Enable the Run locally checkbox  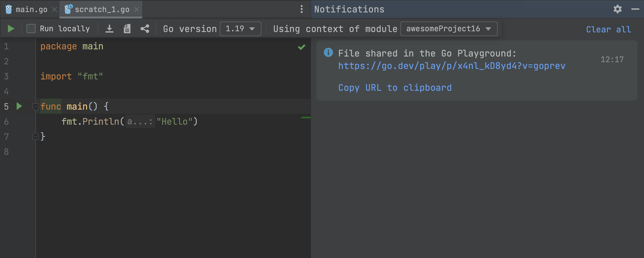[x=31, y=29]
